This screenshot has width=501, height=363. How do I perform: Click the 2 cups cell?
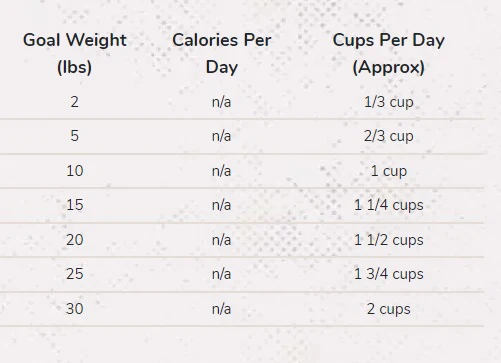coord(389,309)
